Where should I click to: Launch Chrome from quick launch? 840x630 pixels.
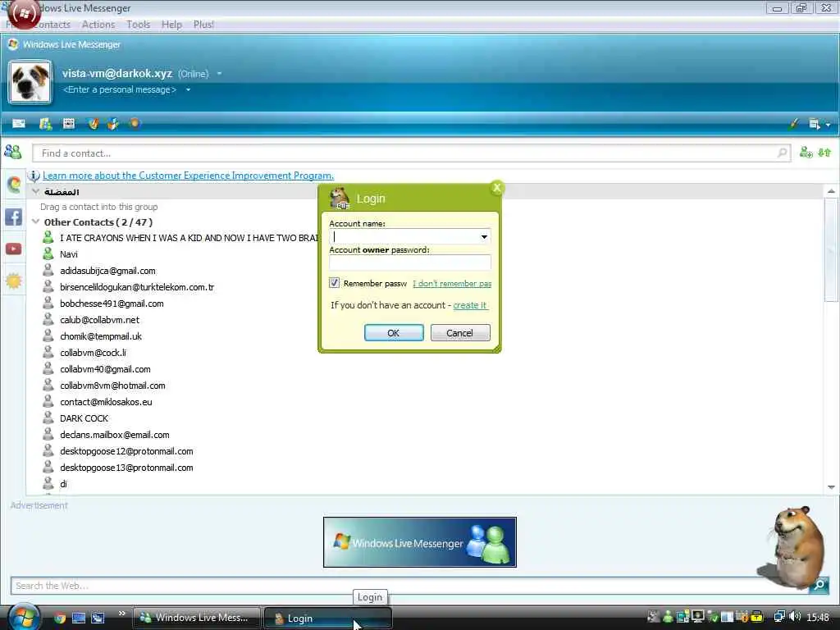pyautogui.click(x=59, y=618)
